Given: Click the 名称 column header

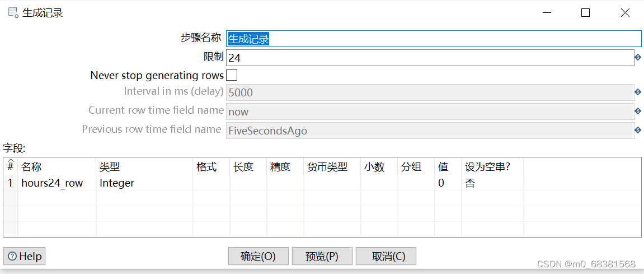Looking at the screenshot, I should pyautogui.click(x=57, y=166).
